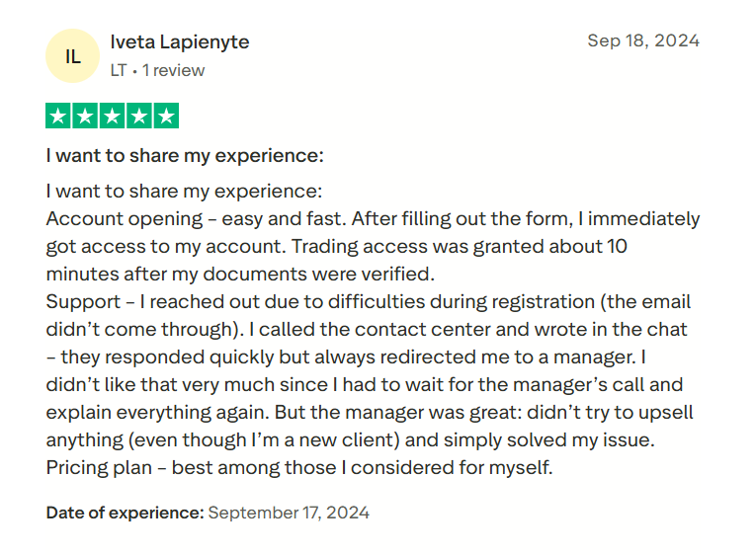756x555 pixels.
Task: Click the fourth green rating star
Action: point(138,117)
